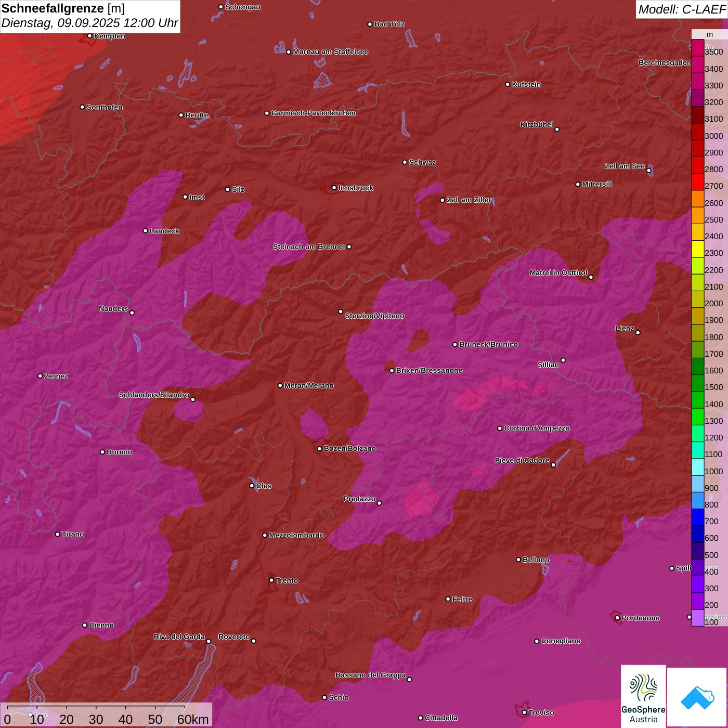The width and height of the screenshot is (728, 728).
Task: Select the Bormio label
Action: tap(120, 452)
